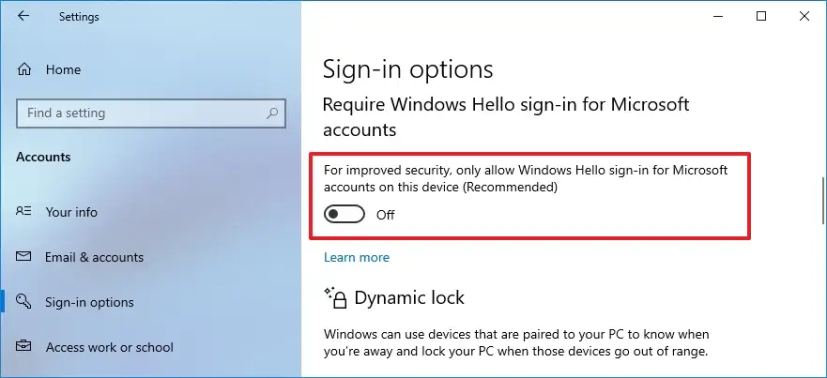Click Home text in sidebar
The height and width of the screenshot is (378, 827).
(63, 70)
